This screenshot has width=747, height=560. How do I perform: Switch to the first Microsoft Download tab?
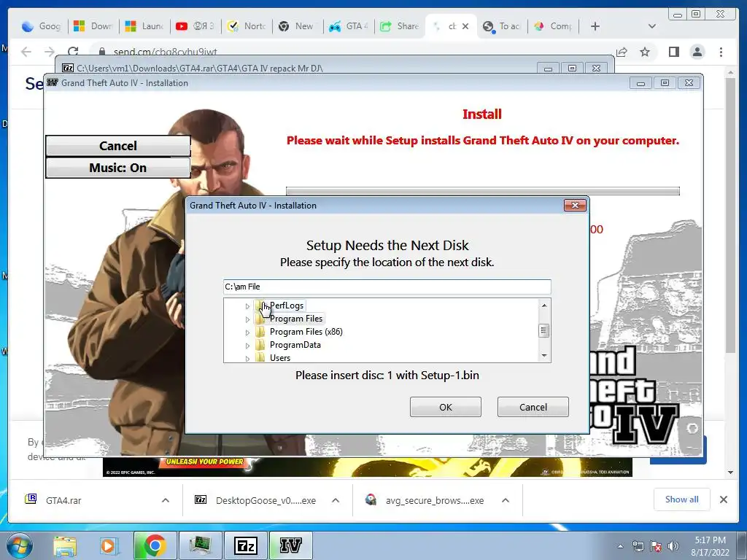tap(93, 26)
